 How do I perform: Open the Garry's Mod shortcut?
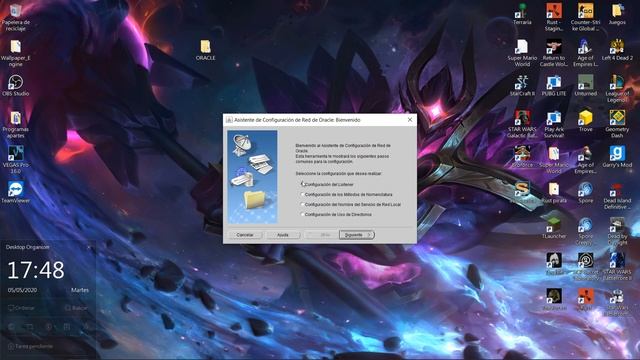click(617, 156)
